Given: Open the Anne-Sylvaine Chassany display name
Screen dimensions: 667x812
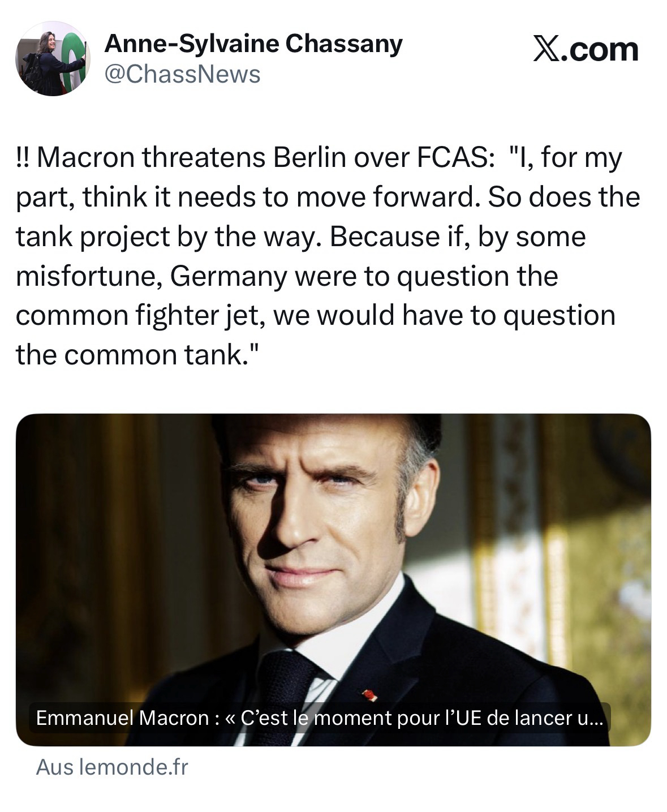Looking at the screenshot, I should [253, 44].
